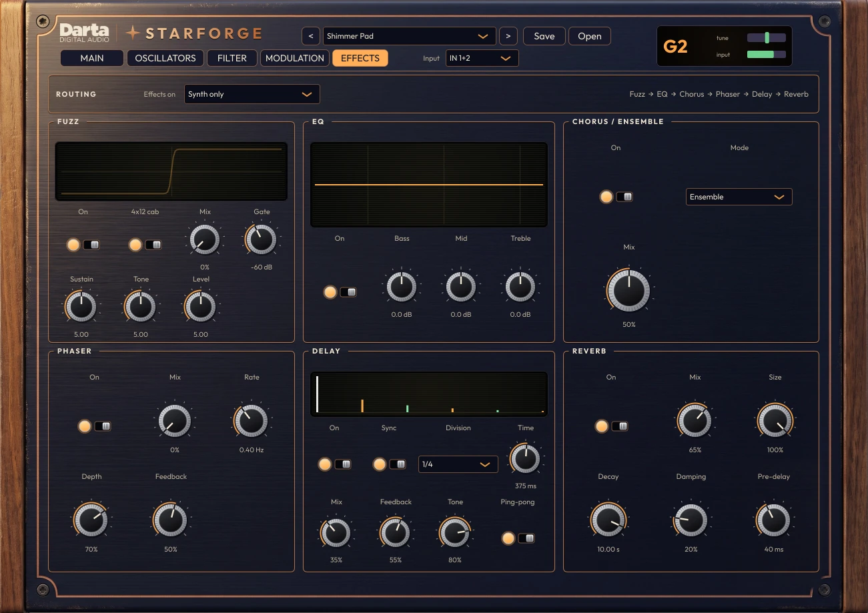Image resolution: width=868 pixels, height=613 pixels.
Task: Toggle the 4x12 cab switch
Action: click(145, 245)
